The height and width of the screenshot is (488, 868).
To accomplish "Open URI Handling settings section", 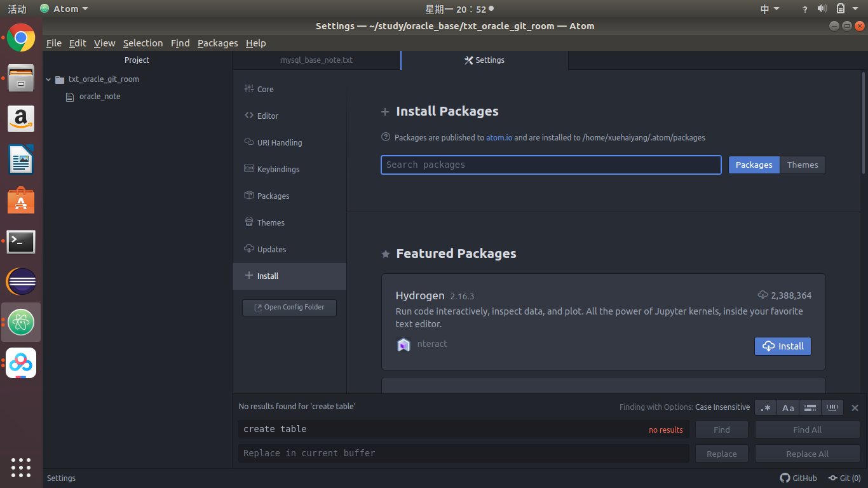I will [290, 142].
